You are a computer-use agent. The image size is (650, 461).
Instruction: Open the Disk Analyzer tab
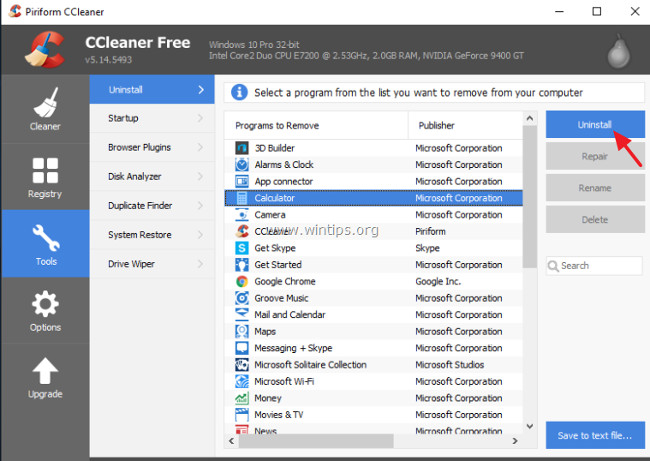pyautogui.click(x=152, y=176)
